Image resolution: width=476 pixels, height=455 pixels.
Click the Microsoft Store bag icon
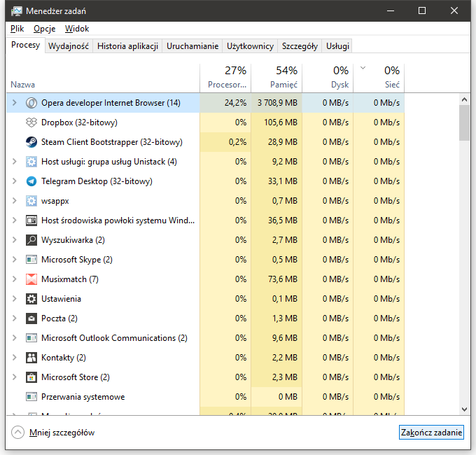[31, 377]
